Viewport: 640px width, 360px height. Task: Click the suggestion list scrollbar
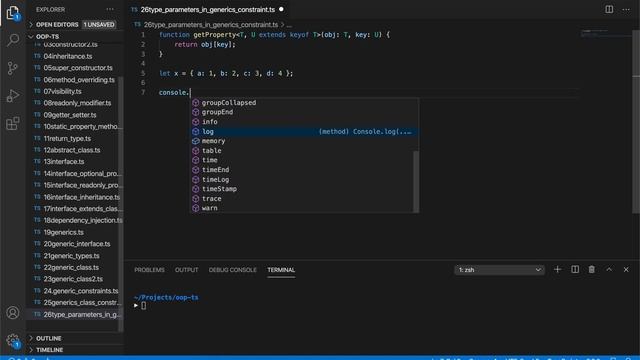pyautogui.click(x=416, y=182)
